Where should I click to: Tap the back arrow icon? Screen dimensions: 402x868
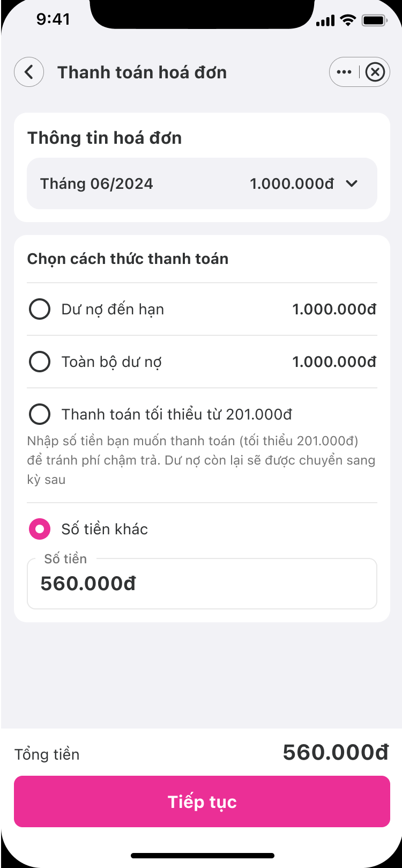coord(29,72)
